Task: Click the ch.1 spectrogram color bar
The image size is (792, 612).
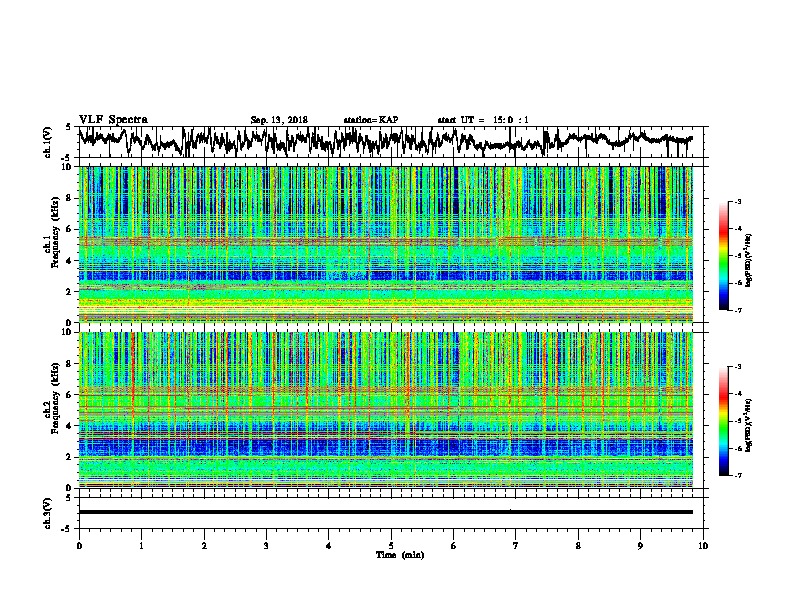Action: (x=723, y=256)
